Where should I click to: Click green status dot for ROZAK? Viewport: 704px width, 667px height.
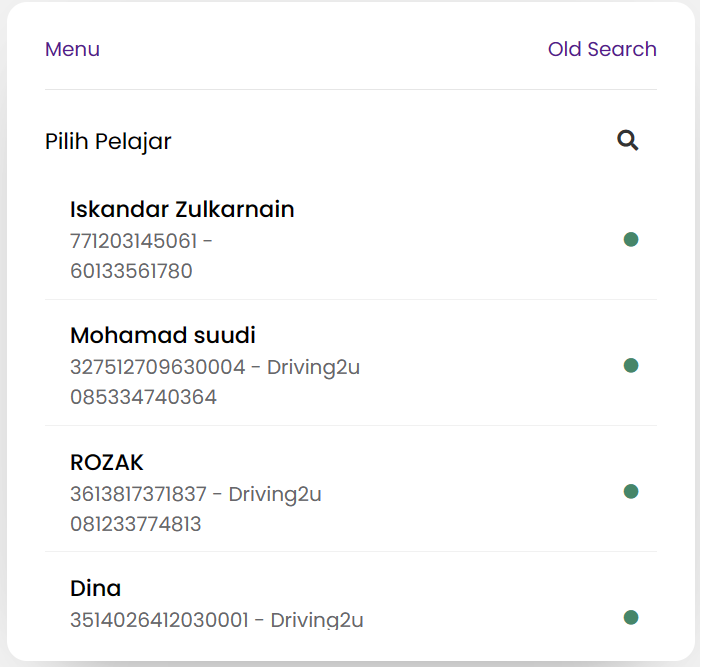coord(631,491)
